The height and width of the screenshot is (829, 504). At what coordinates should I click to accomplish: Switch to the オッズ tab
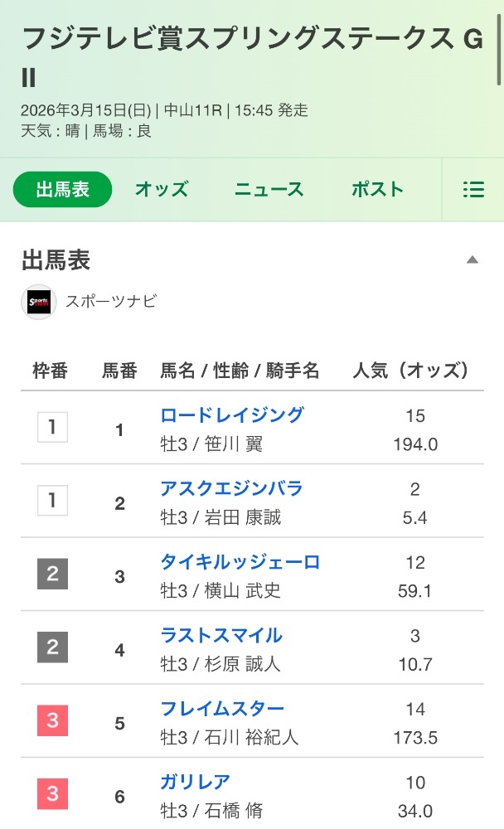click(162, 190)
